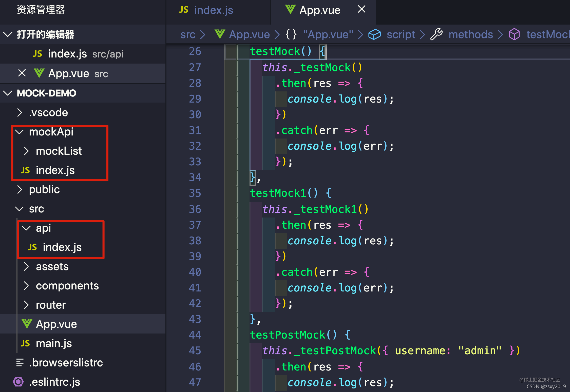Image resolution: width=570 pixels, height=392 pixels.
Task: Open index.js src/api in open editors
Action: [83, 54]
